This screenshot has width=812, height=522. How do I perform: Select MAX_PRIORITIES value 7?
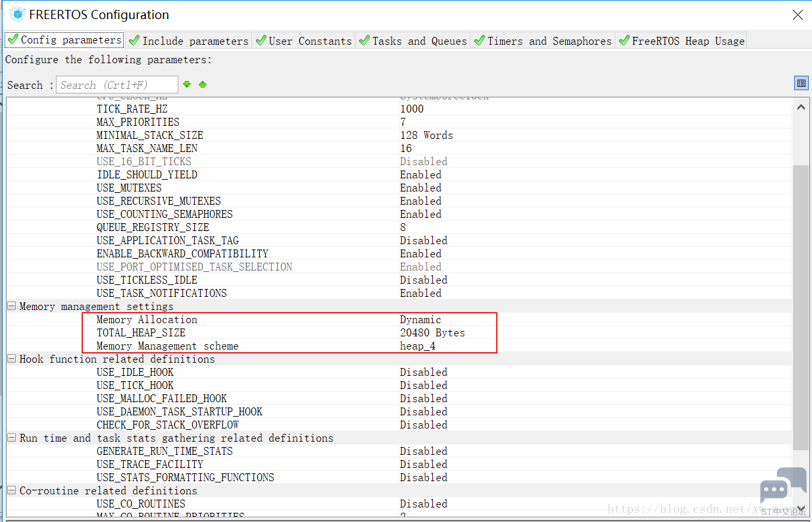[x=403, y=122]
